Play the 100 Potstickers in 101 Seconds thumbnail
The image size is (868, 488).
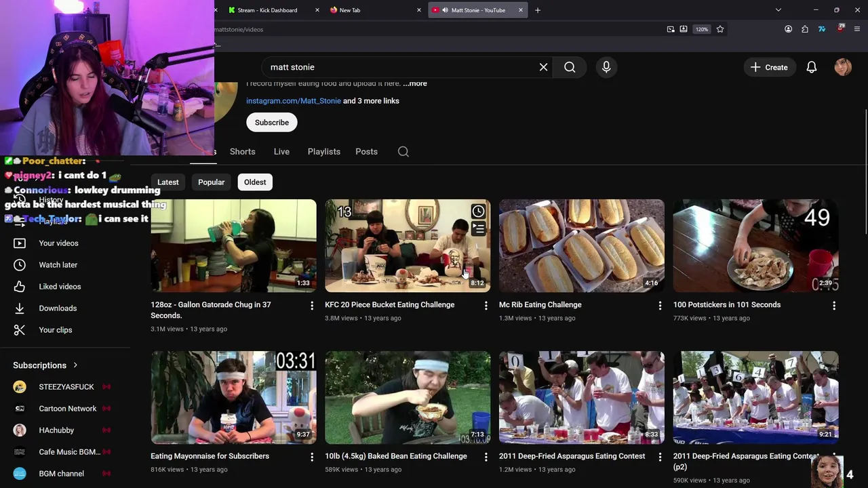pyautogui.click(x=755, y=245)
